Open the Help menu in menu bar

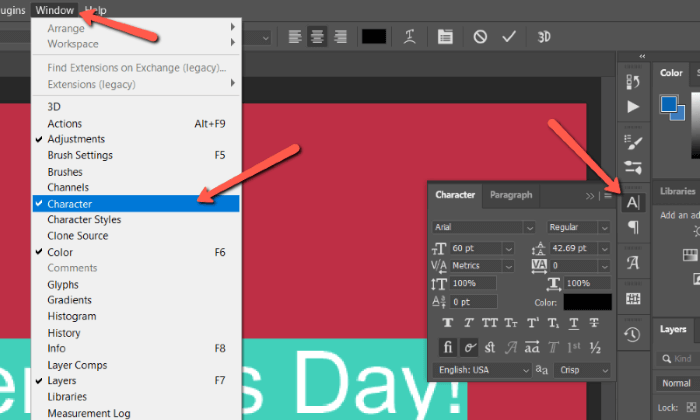[x=96, y=9]
